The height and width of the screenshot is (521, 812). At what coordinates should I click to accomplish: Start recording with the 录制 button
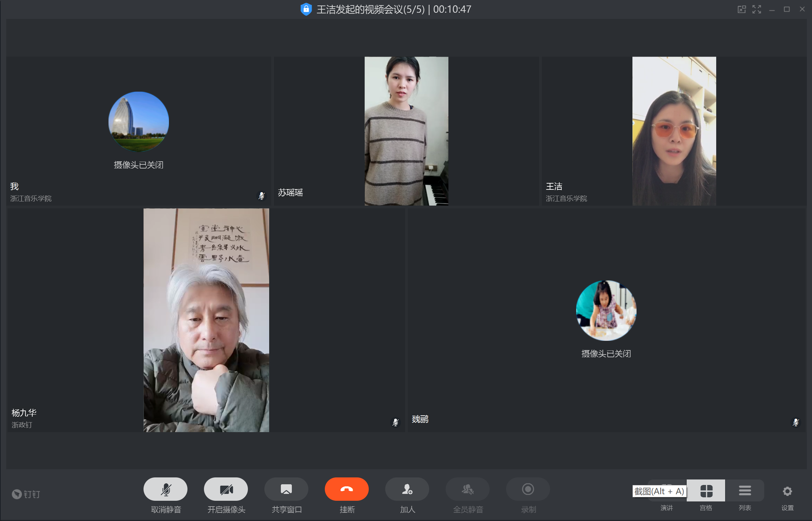click(x=528, y=489)
